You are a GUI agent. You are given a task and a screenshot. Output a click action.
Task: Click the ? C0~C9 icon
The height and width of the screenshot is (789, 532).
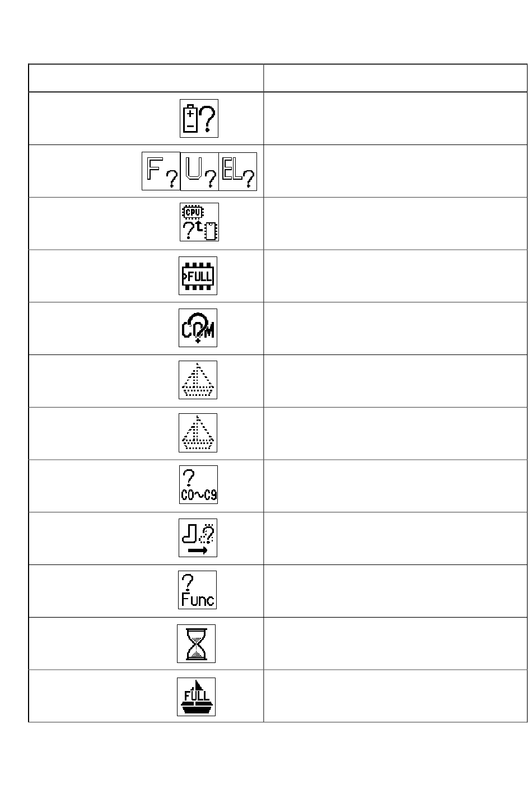point(198,484)
